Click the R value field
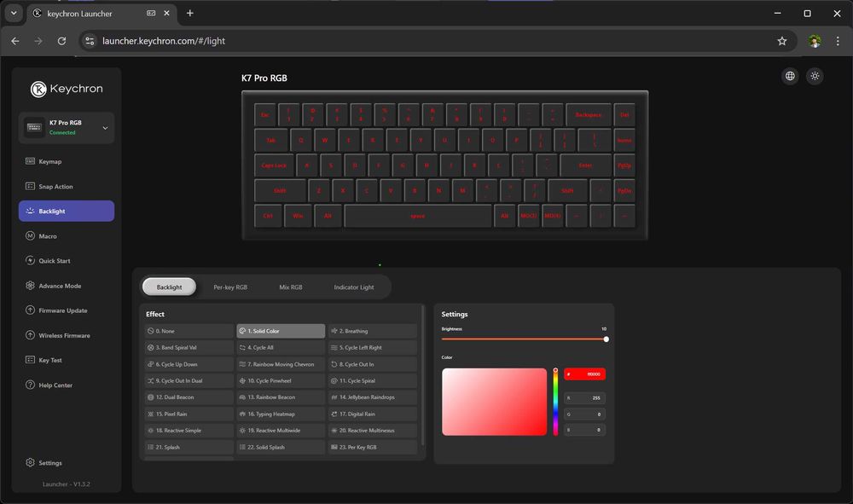853x504 pixels. 585,398
